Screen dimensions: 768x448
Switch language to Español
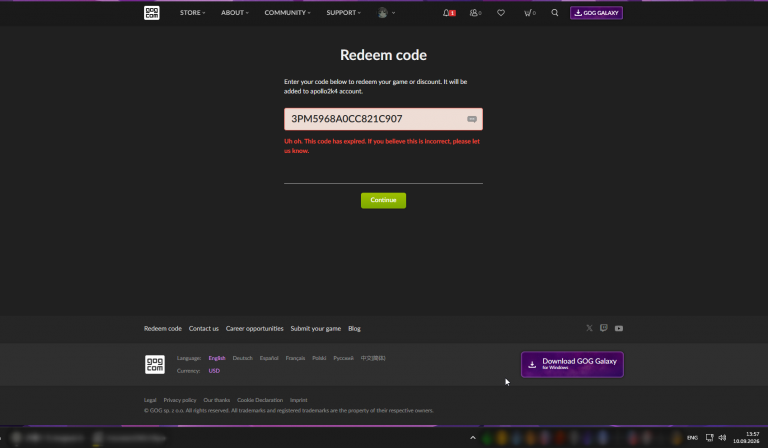(x=269, y=358)
